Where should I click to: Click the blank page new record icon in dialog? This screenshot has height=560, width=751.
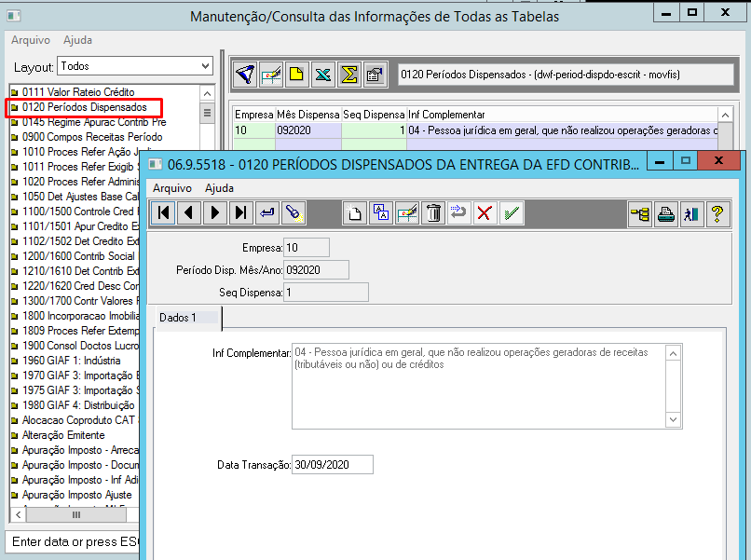click(x=355, y=212)
